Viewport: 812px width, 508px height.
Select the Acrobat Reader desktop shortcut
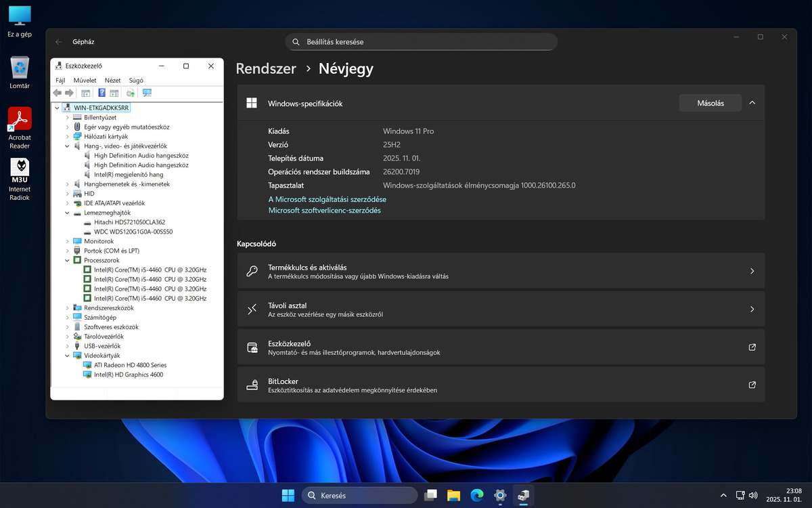pyautogui.click(x=20, y=128)
